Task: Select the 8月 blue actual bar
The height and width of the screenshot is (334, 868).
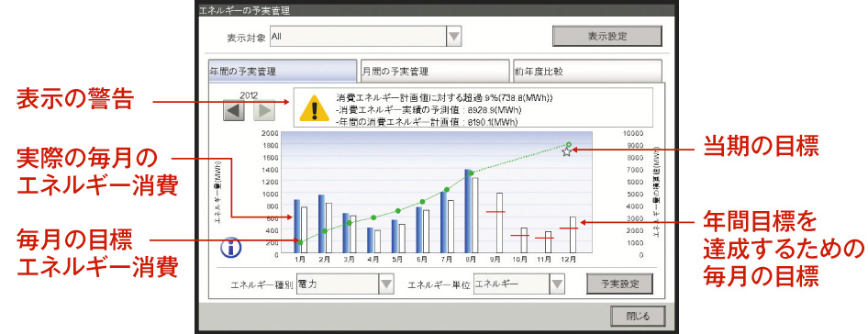Action: coord(468,212)
